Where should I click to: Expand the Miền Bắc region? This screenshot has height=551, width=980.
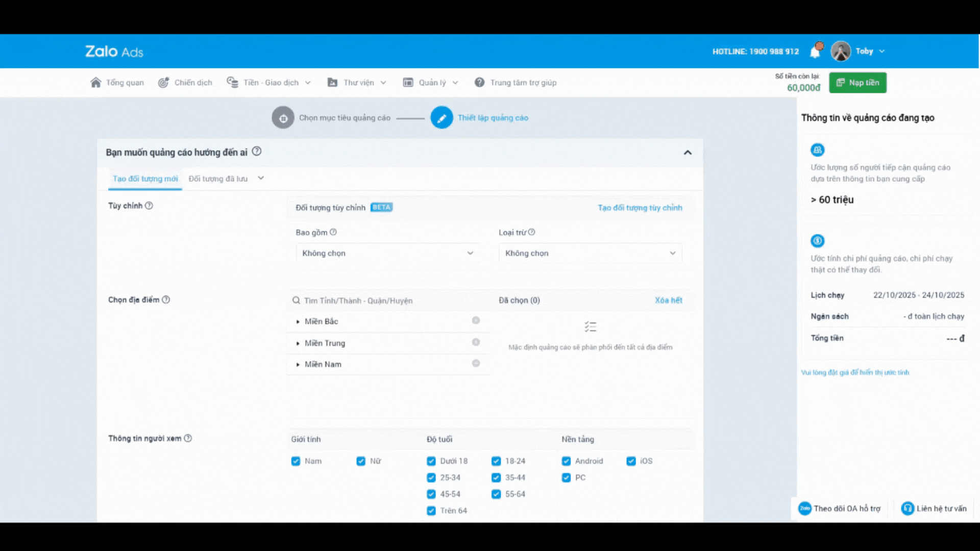(298, 321)
